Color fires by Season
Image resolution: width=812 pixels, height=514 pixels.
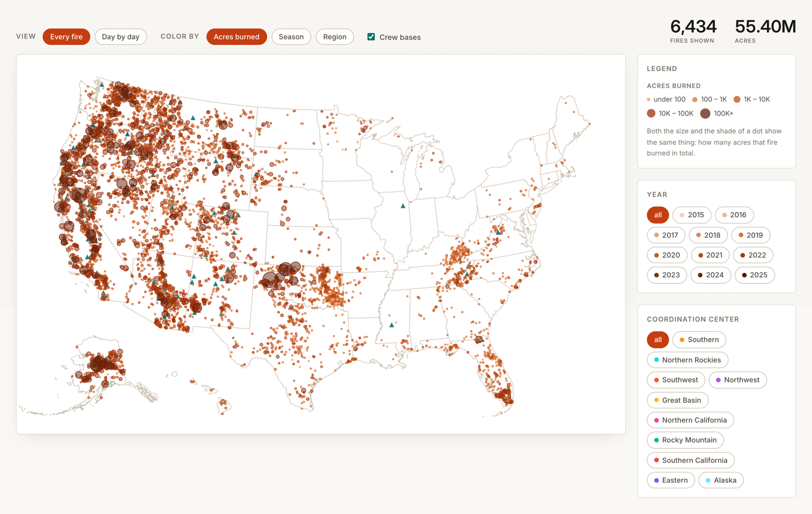pyautogui.click(x=291, y=37)
